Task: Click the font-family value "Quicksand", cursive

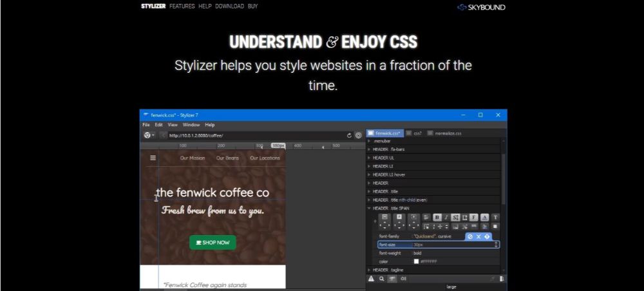Action: pos(433,236)
